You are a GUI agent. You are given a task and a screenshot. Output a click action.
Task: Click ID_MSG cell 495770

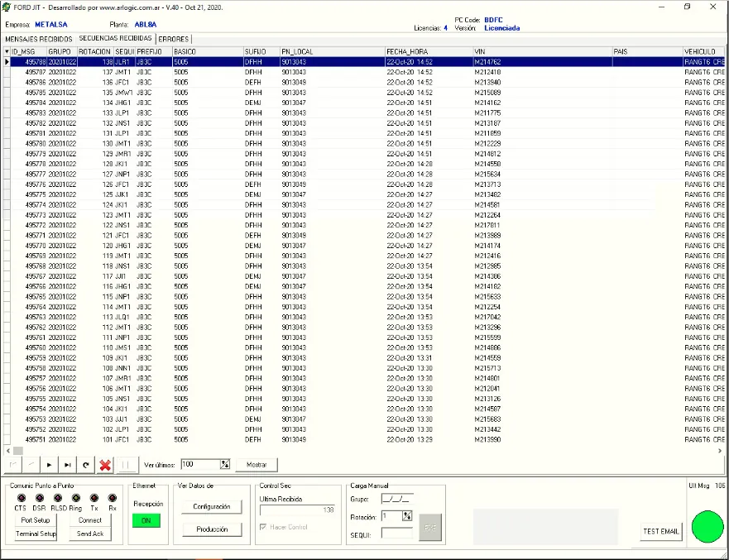click(x=29, y=246)
